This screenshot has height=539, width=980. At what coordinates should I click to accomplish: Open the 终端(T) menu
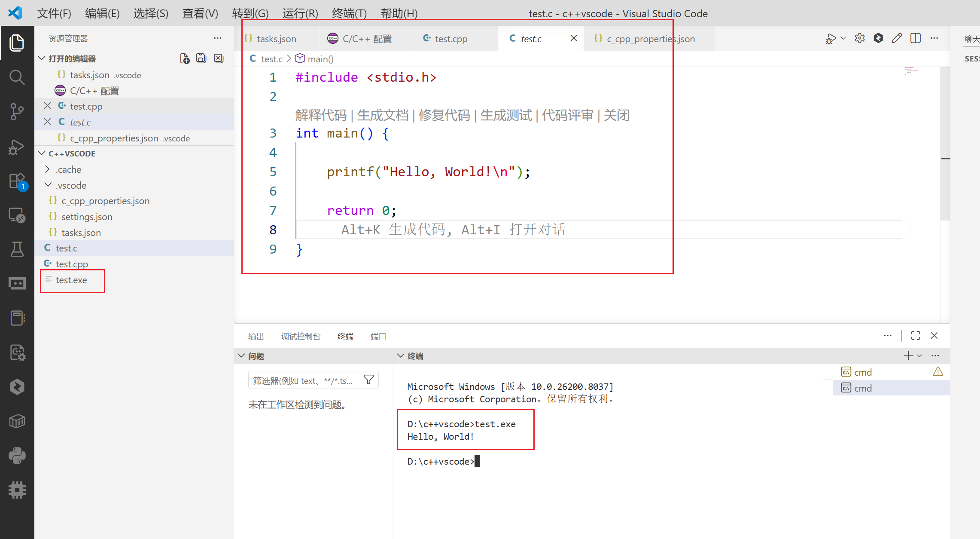click(x=349, y=13)
